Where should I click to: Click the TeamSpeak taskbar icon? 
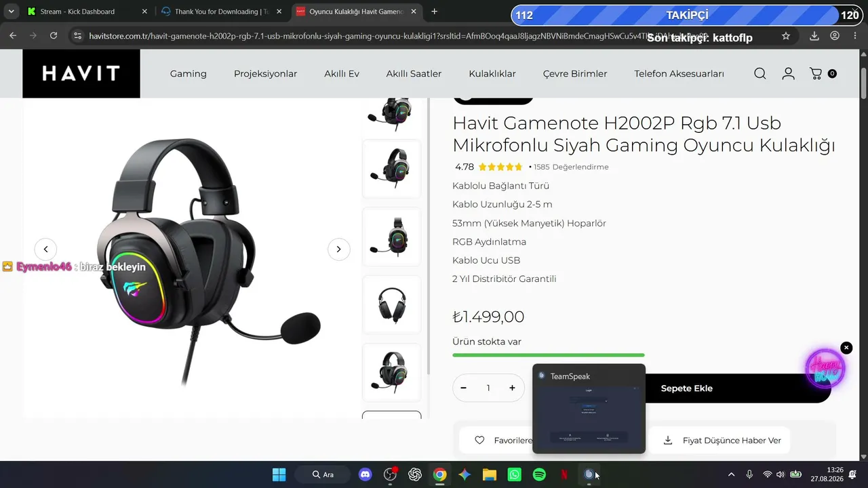pyautogui.click(x=589, y=474)
